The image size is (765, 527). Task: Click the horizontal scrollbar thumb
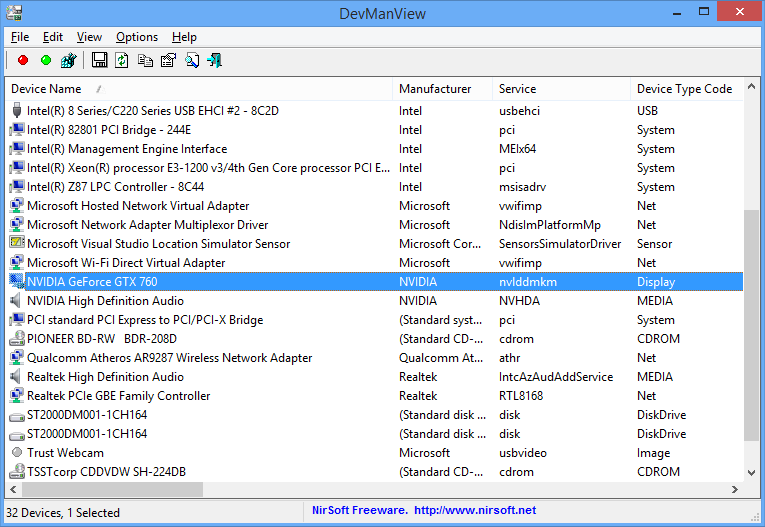112,489
